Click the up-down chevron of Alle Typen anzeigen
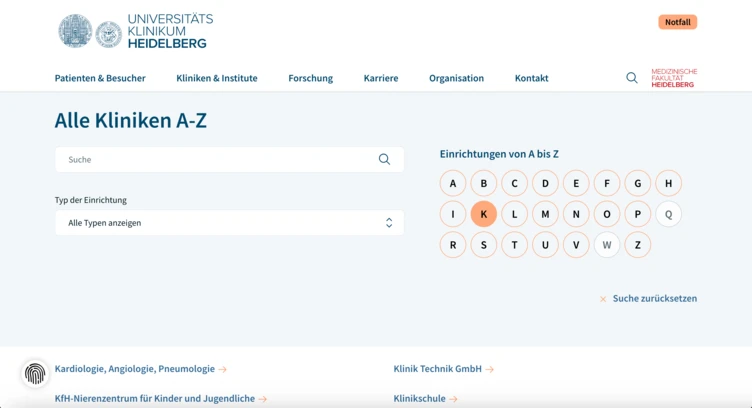 [x=389, y=222]
